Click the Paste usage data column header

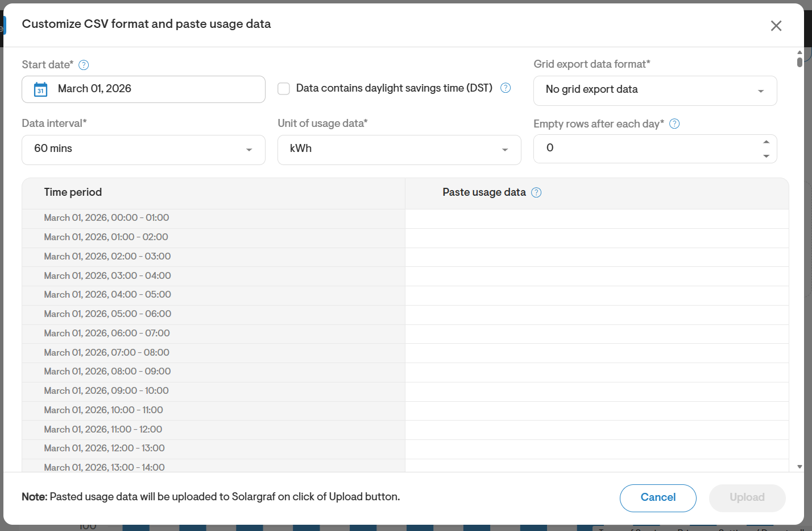[x=596, y=193]
